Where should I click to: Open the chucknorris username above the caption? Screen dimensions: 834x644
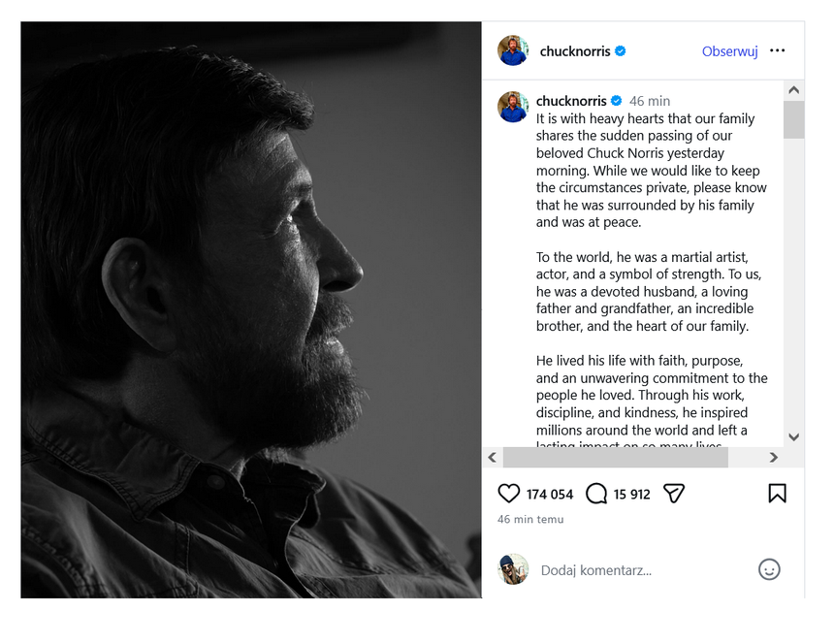[571, 101]
